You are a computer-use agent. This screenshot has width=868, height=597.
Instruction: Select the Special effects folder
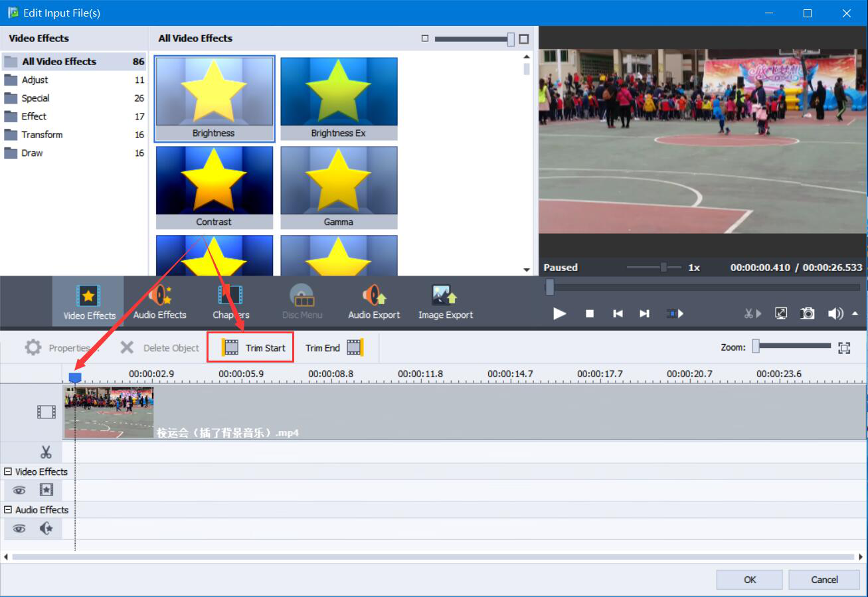tap(74, 98)
